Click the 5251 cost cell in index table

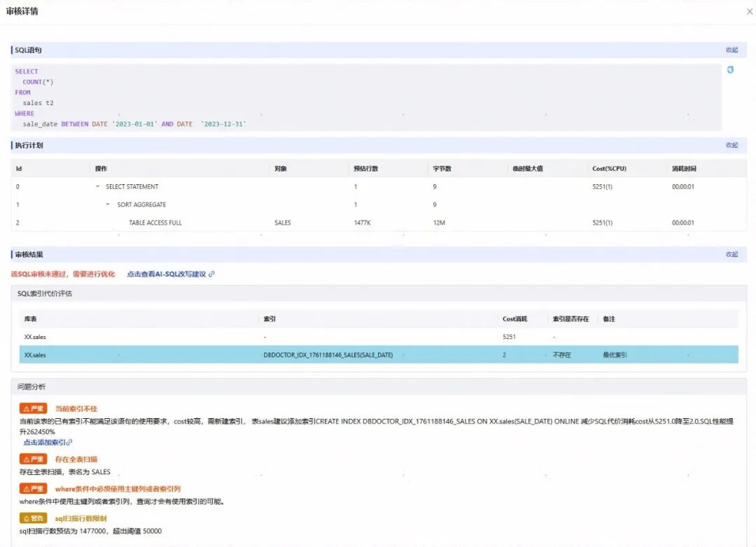[509, 337]
